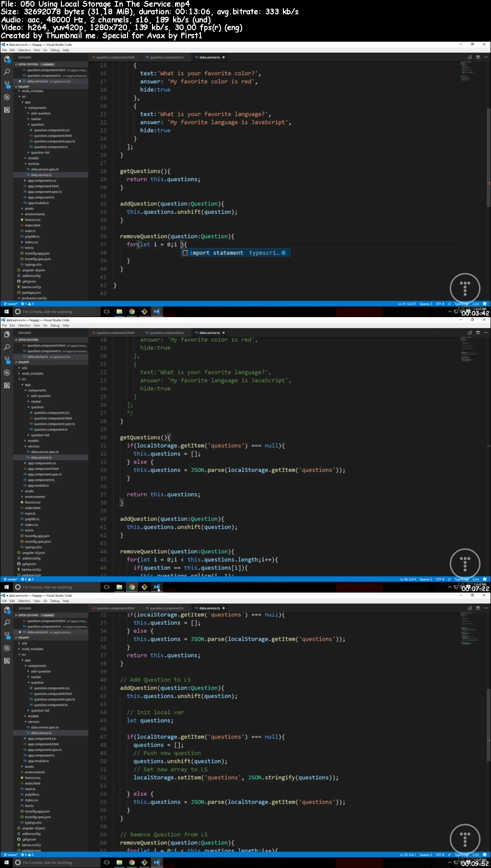Click info icon beside import statement suggestion

(283, 253)
